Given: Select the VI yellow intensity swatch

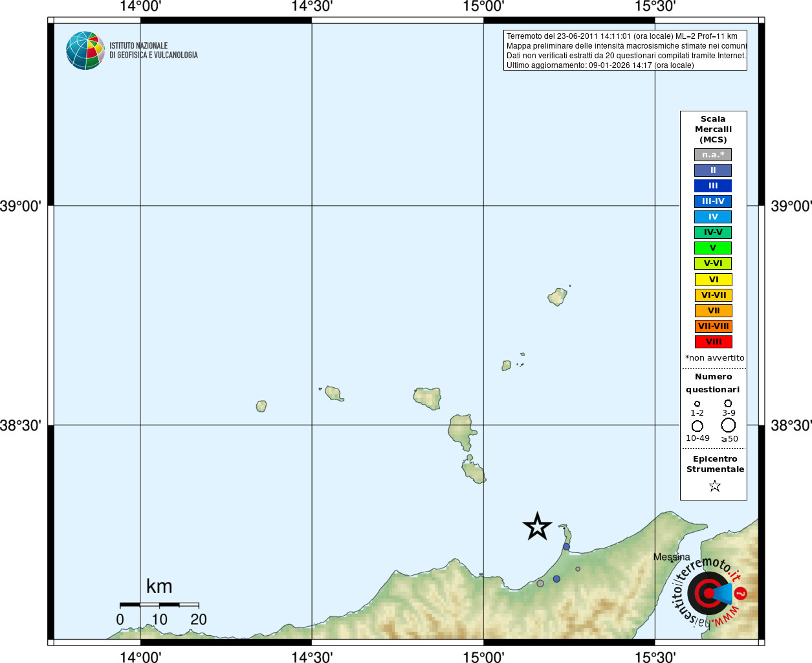Looking at the screenshot, I should pyautogui.click(x=713, y=280).
